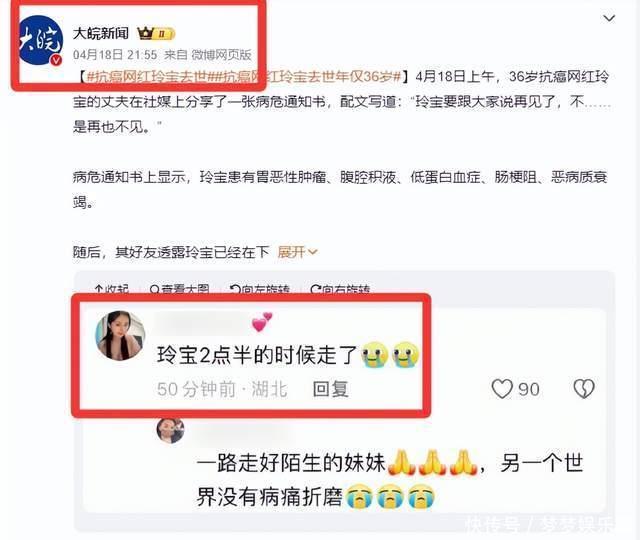Click the red verified V badge on the avatar
This screenshot has height=540, width=640.
tap(56, 60)
